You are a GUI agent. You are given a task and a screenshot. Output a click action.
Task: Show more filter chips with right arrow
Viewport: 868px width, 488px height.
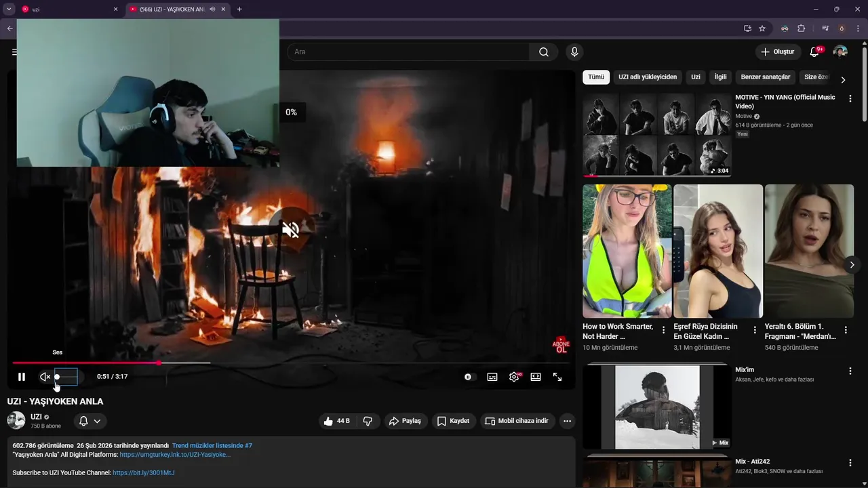click(843, 79)
